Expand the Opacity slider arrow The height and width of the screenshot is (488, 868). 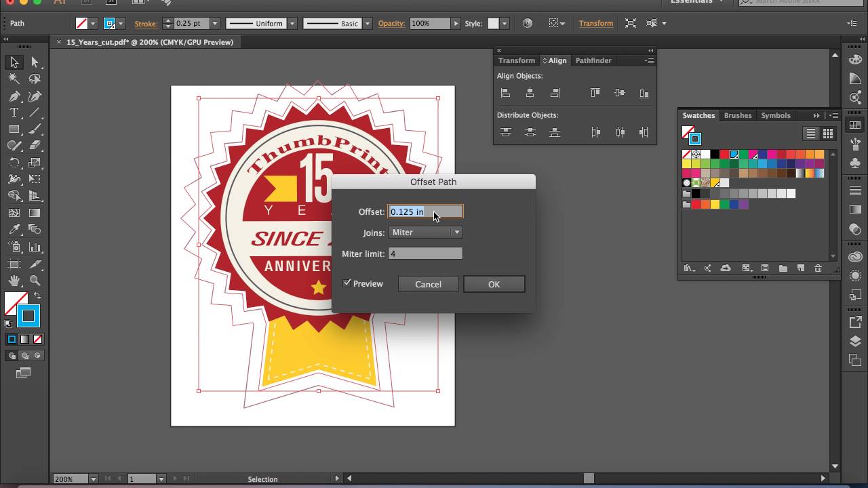pyautogui.click(x=456, y=23)
